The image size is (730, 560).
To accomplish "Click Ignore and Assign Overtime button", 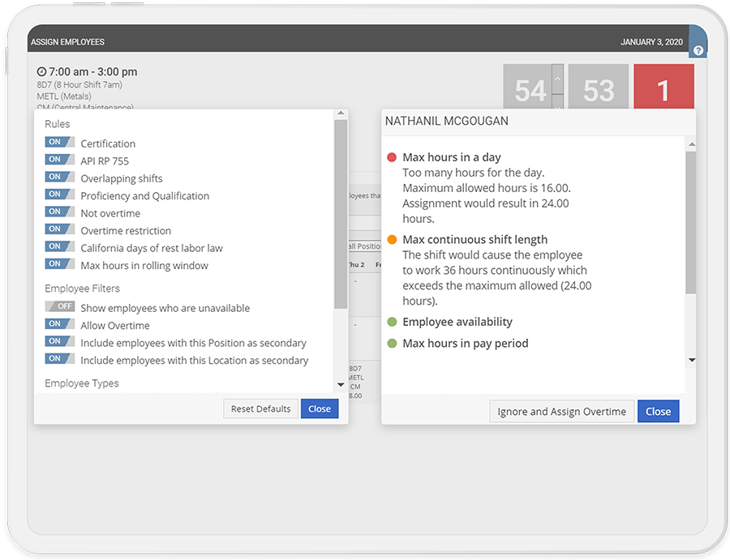I will pyautogui.click(x=561, y=412).
